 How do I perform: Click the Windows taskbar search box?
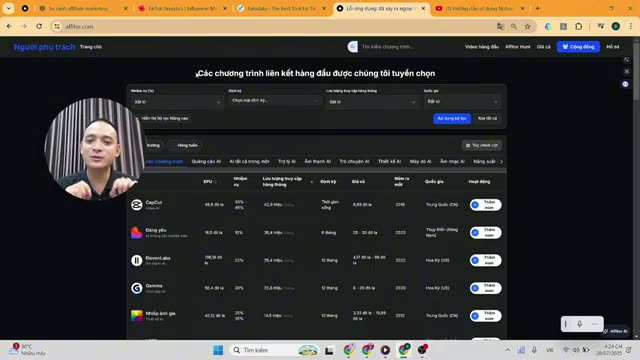(274, 350)
